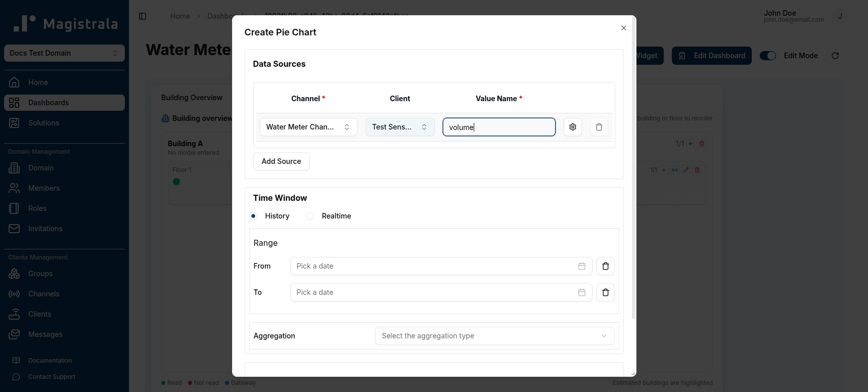Click the Clients router icon
Image resolution: width=868 pixels, height=392 pixels.
tap(14, 314)
